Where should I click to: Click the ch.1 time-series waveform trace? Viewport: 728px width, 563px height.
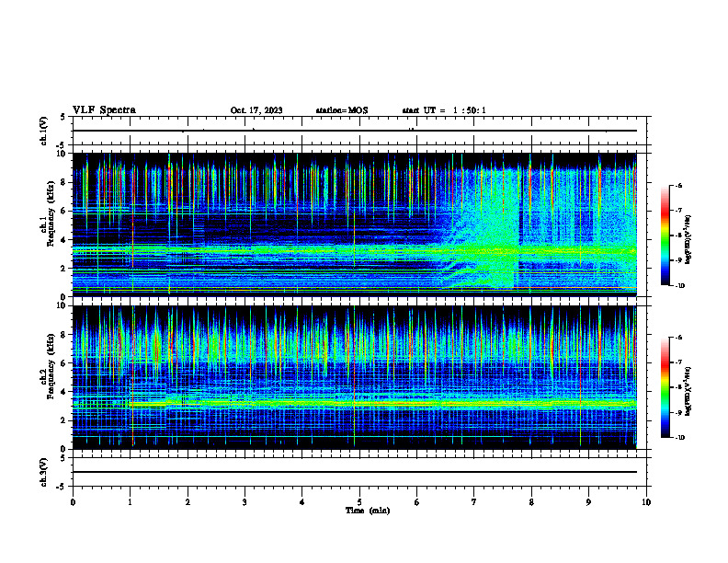[355, 131]
